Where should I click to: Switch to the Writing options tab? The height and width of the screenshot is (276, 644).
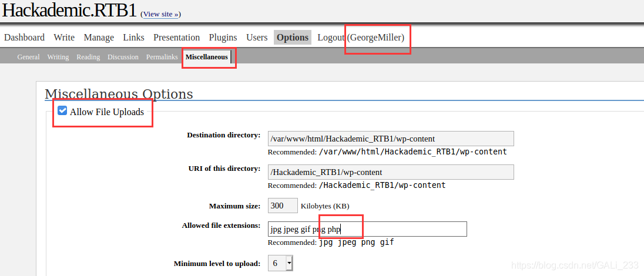tap(58, 57)
